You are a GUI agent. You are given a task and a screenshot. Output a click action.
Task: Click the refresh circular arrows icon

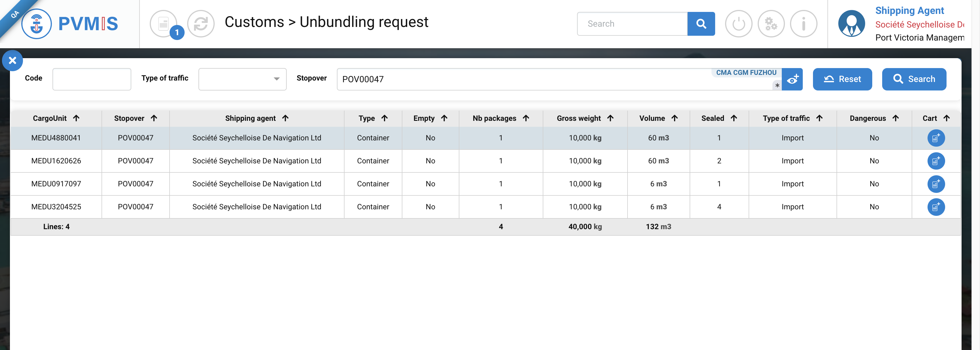pyautogui.click(x=200, y=24)
